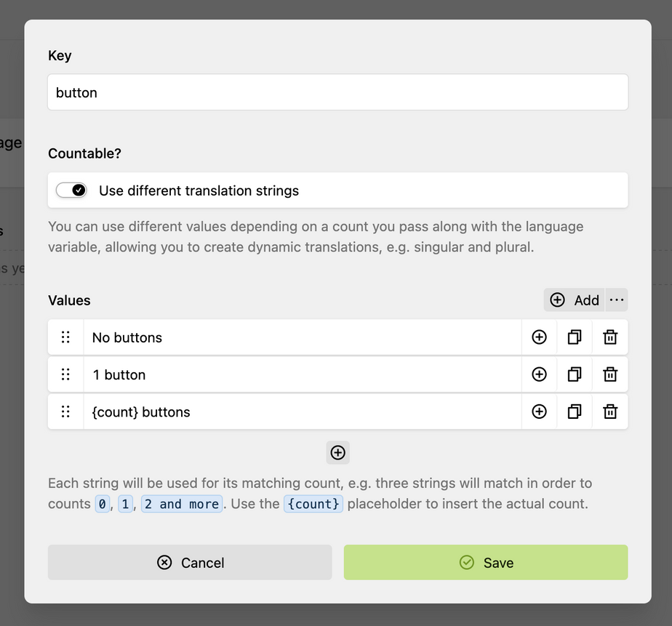This screenshot has height=626, width=672.
Task: Toggle "Use different translation strings" switch
Action: pyautogui.click(x=71, y=190)
